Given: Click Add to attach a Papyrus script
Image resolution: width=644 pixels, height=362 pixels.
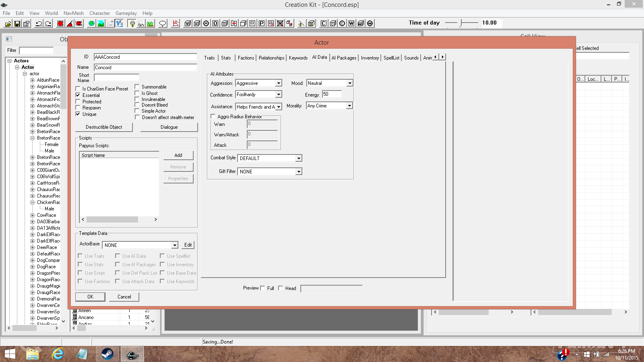Looking at the screenshot, I should (178, 155).
